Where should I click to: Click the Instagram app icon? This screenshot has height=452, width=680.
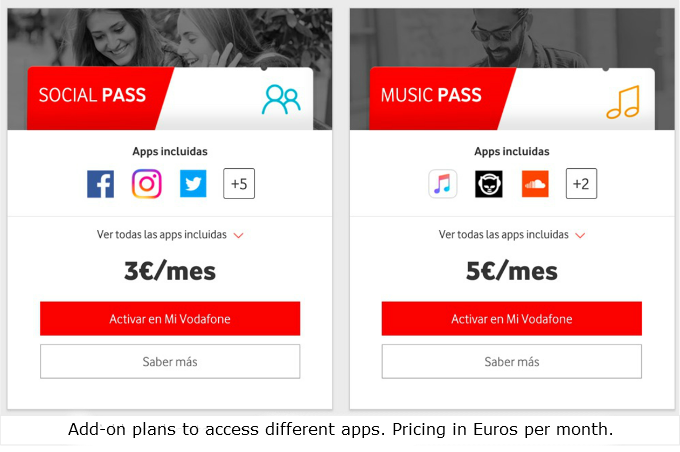147,183
